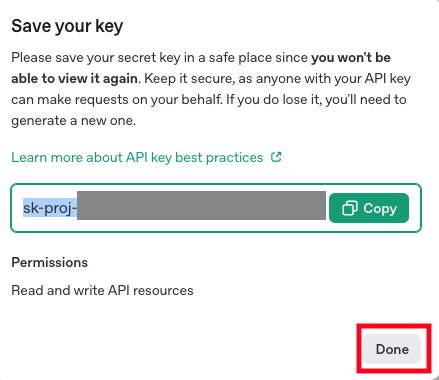
Task: Click the gray redacted portion of the key
Action: [201, 205]
